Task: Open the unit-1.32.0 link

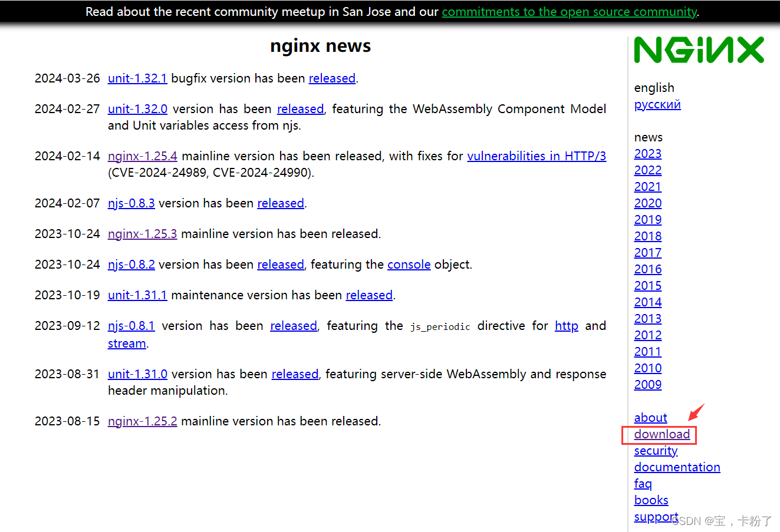Action: pyautogui.click(x=137, y=109)
